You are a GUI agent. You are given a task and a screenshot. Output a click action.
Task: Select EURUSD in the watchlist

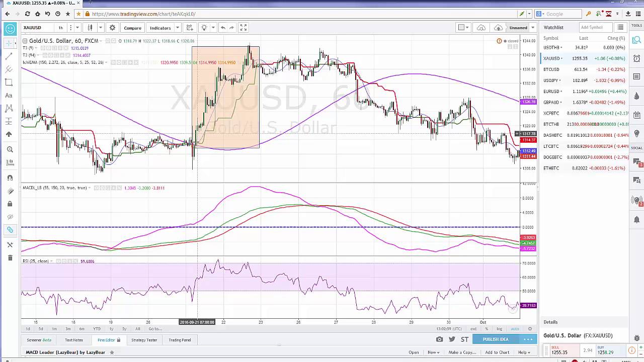(x=584, y=92)
